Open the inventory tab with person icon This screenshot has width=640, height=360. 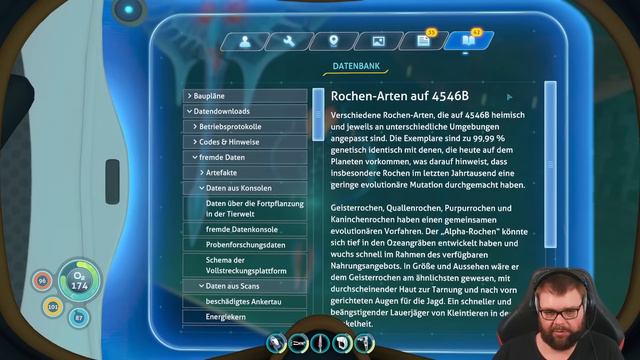click(x=244, y=41)
